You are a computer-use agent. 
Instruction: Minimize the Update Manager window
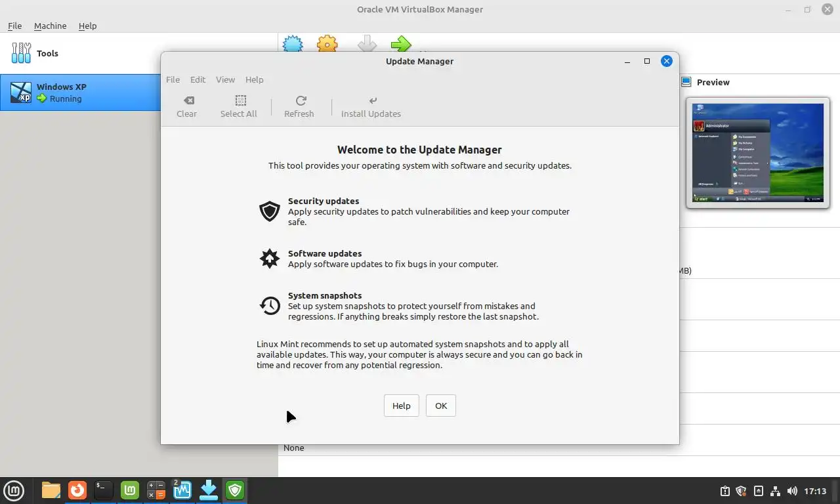click(x=627, y=61)
